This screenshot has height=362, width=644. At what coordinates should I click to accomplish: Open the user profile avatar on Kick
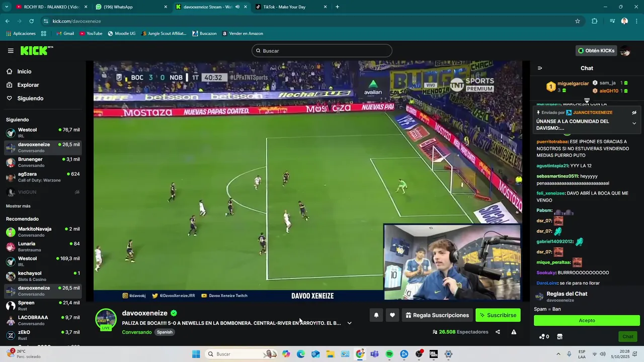(625, 51)
